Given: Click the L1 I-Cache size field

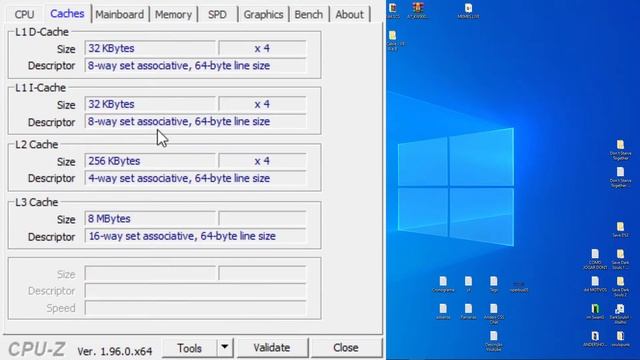Looking at the screenshot, I should point(150,104).
